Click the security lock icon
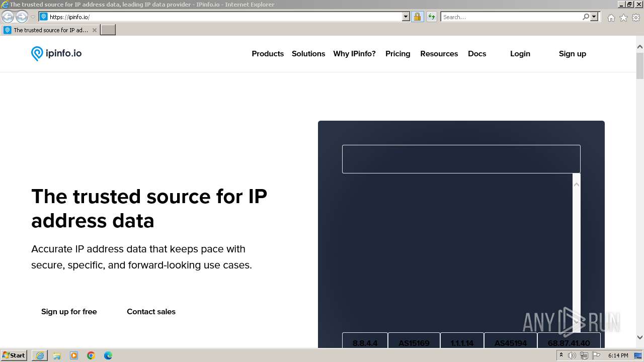Viewport: 644px width, 362px height. click(418, 17)
